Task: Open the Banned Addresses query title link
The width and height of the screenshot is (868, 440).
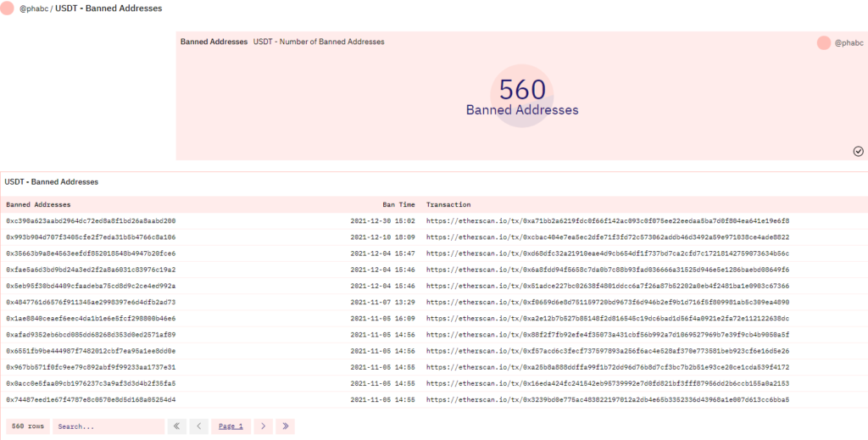Action: (214, 42)
